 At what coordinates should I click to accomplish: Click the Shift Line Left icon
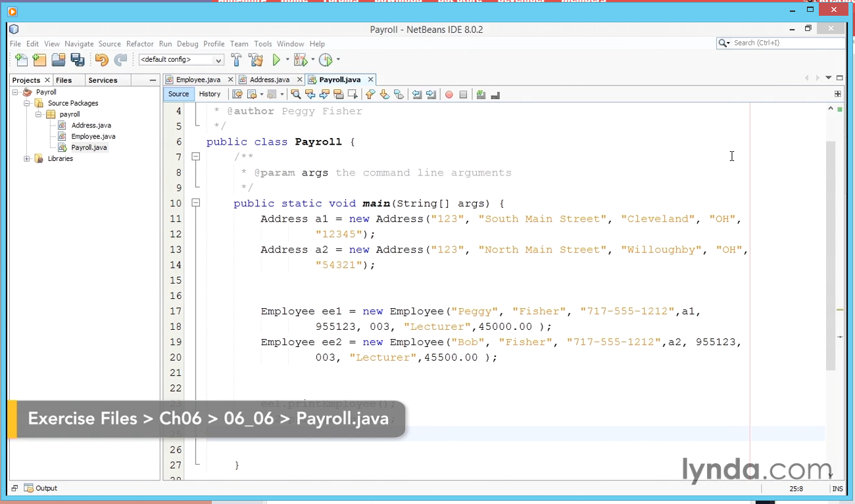click(x=417, y=95)
